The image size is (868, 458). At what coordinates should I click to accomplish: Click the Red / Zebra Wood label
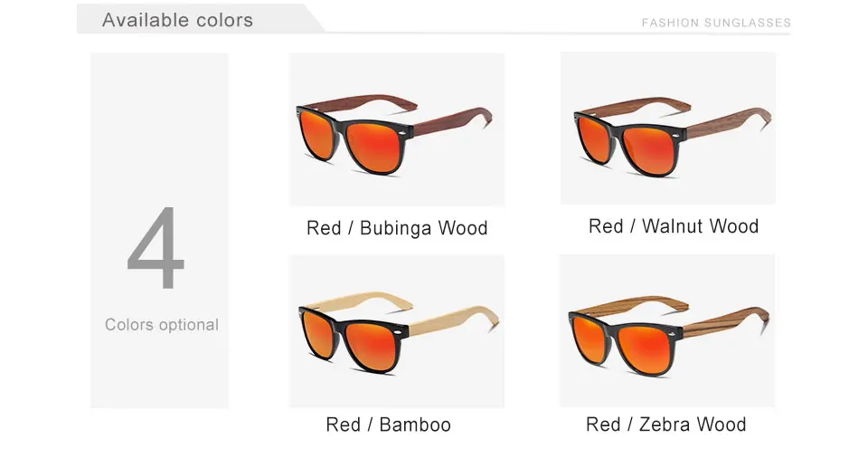(x=666, y=425)
